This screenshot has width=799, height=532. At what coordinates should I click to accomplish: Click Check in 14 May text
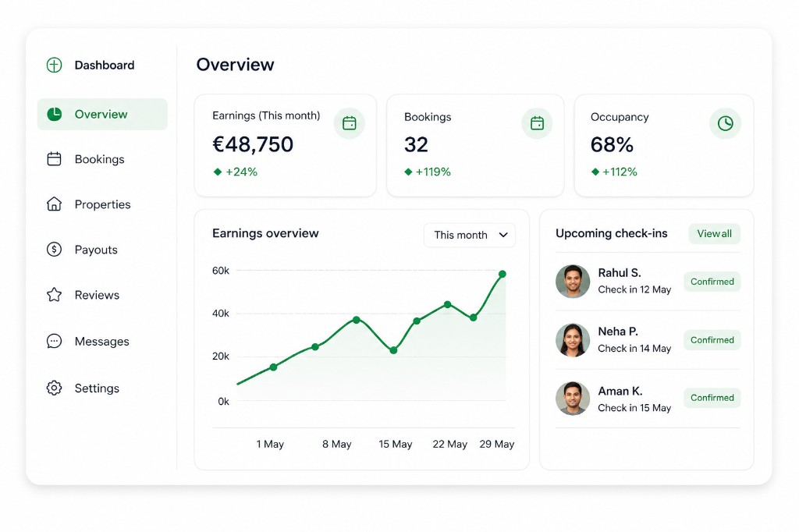pos(634,349)
